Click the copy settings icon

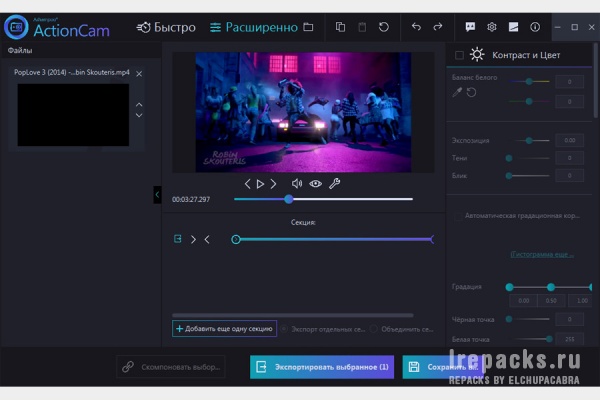tap(340, 27)
